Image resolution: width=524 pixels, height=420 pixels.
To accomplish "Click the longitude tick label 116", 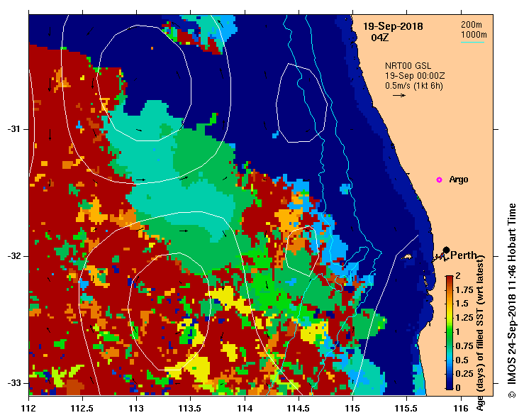I will pyautogui.click(x=462, y=409).
